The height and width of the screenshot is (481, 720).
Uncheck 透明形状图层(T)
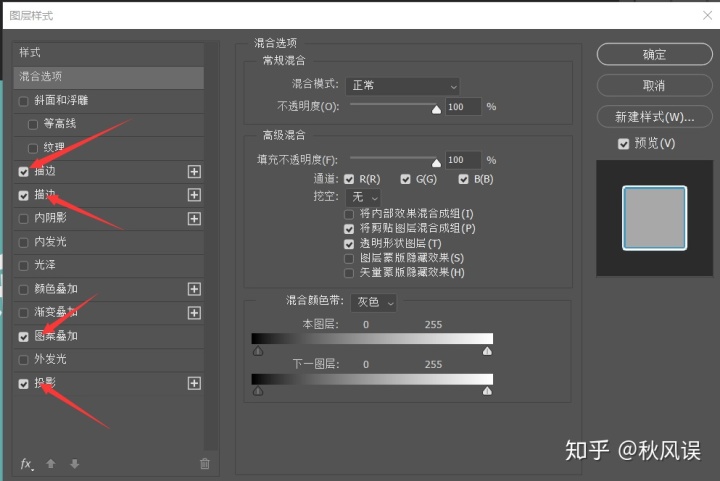(x=349, y=244)
